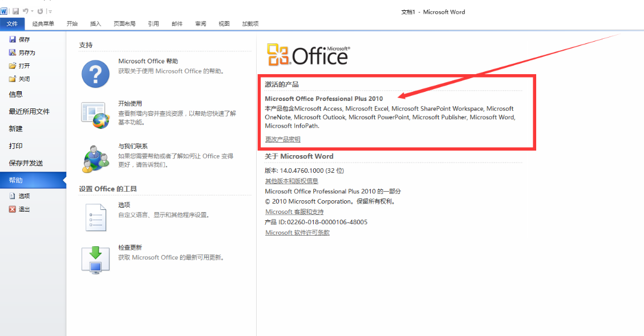Open Microsoft 软件许可条款 link
Viewport: 644px width, 336px height.
[297, 233]
